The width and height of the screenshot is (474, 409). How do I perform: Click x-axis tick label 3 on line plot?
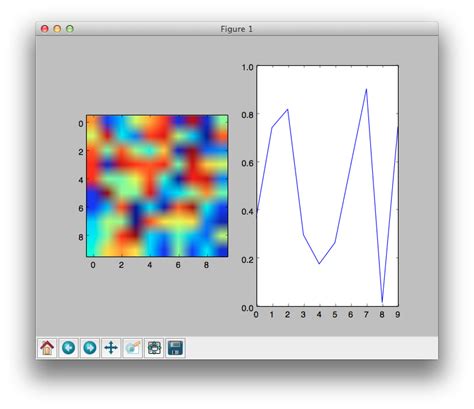point(303,314)
